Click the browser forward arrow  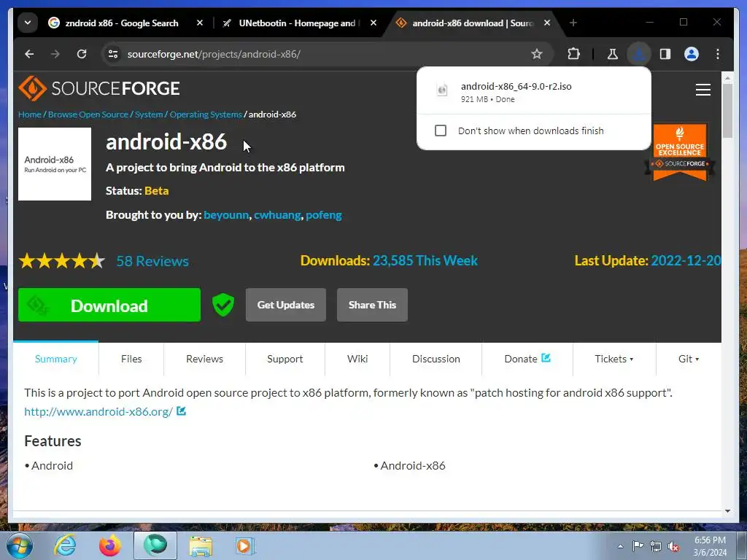(55, 54)
